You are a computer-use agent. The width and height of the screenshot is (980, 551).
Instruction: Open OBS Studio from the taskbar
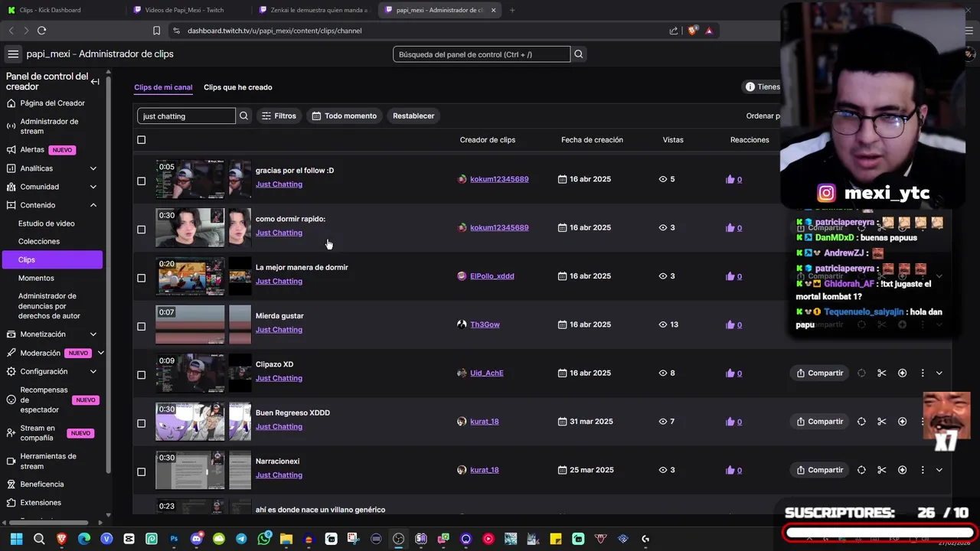(398, 539)
